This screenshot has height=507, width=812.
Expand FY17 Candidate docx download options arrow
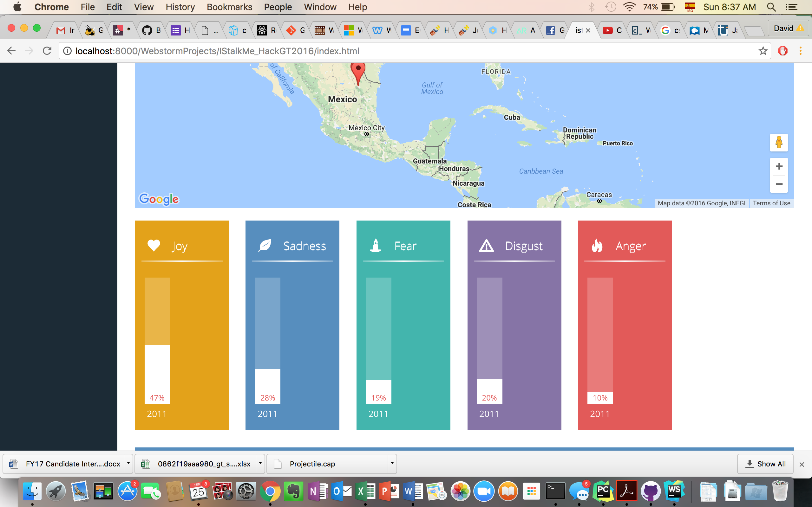point(128,463)
